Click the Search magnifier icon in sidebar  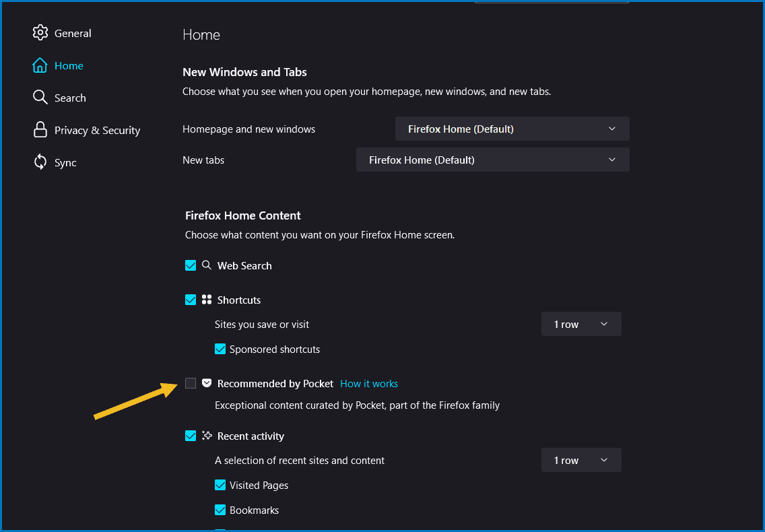(x=40, y=98)
